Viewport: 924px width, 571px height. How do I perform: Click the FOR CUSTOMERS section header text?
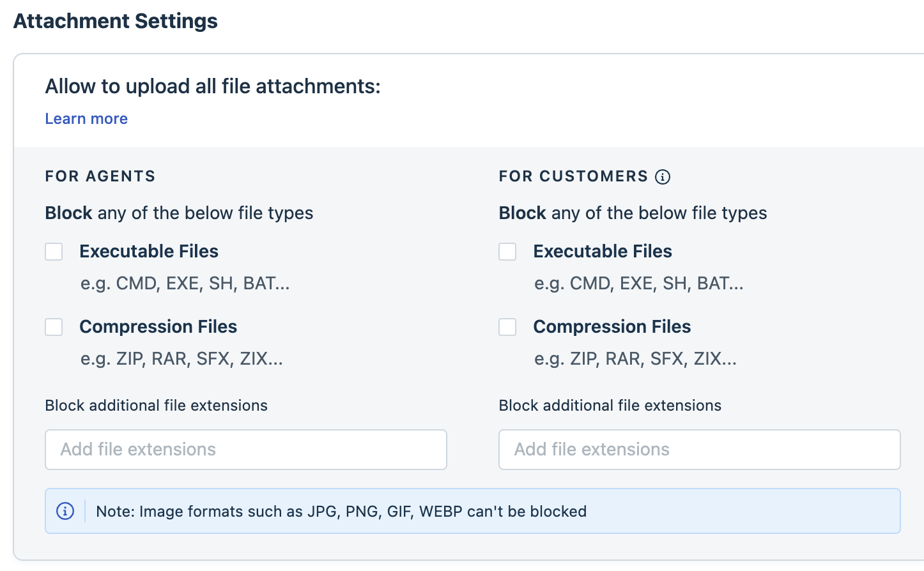pos(573,176)
